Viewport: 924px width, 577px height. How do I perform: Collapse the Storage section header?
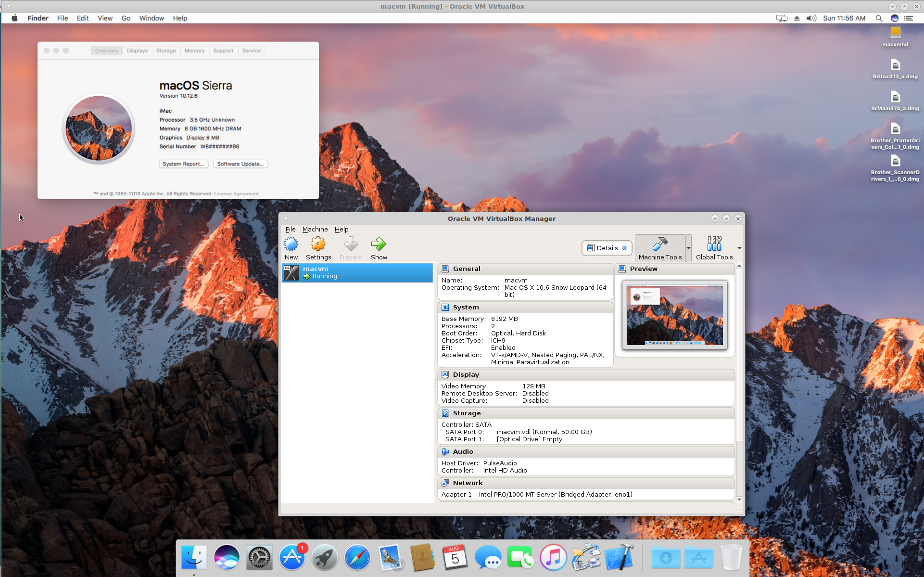click(x=466, y=413)
